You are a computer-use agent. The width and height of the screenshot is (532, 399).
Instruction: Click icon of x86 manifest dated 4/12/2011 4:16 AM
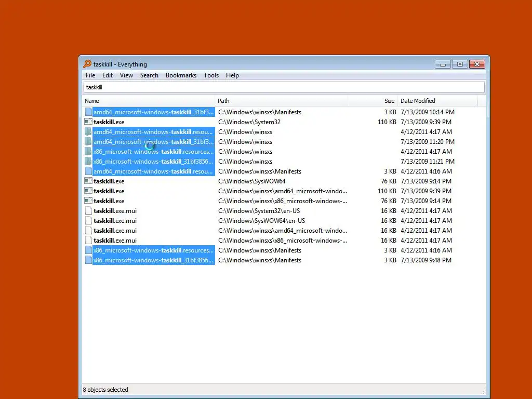(88, 250)
